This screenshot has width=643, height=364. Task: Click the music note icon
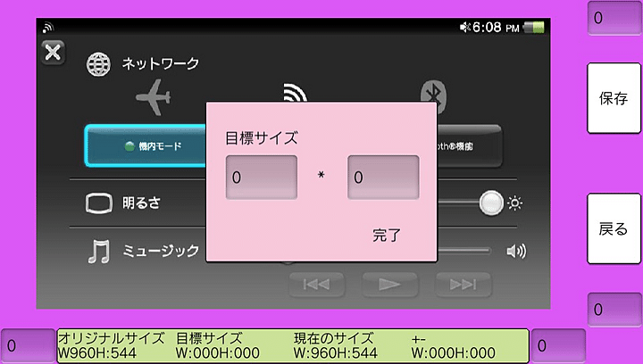[x=98, y=252]
